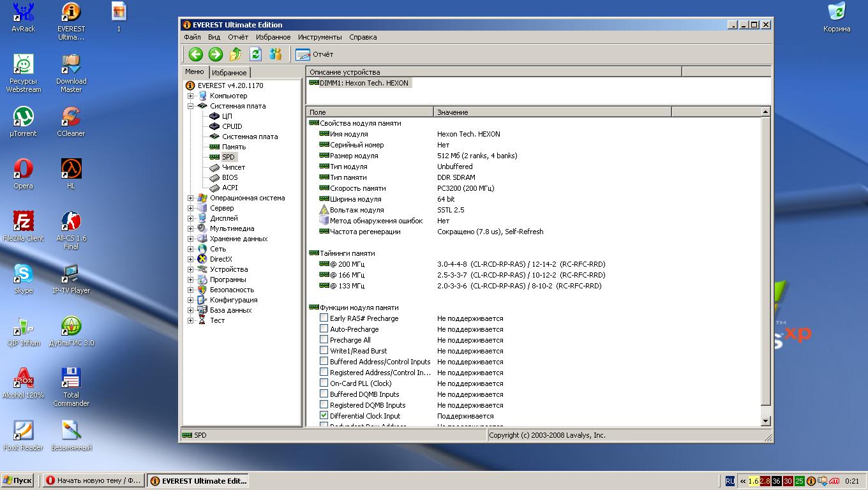868x490 pixels.
Task: Open the FileZilla Client desktop icon
Action: point(24,226)
